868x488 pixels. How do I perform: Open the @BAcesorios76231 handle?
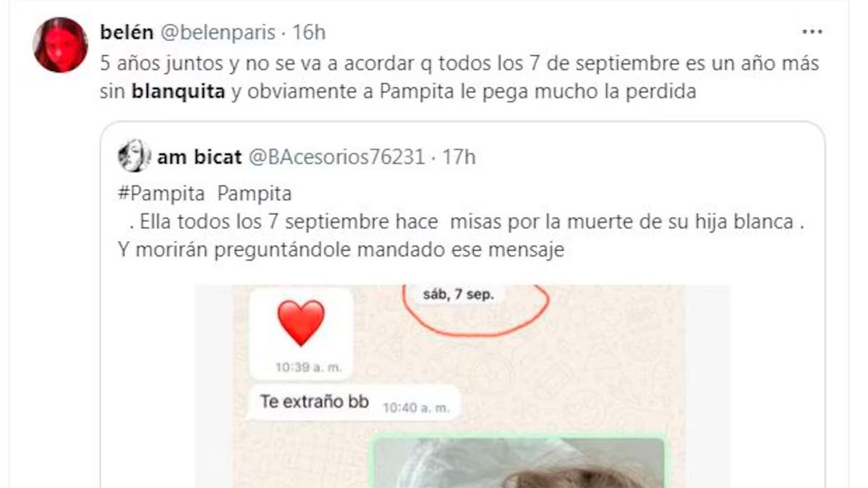(336, 157)
